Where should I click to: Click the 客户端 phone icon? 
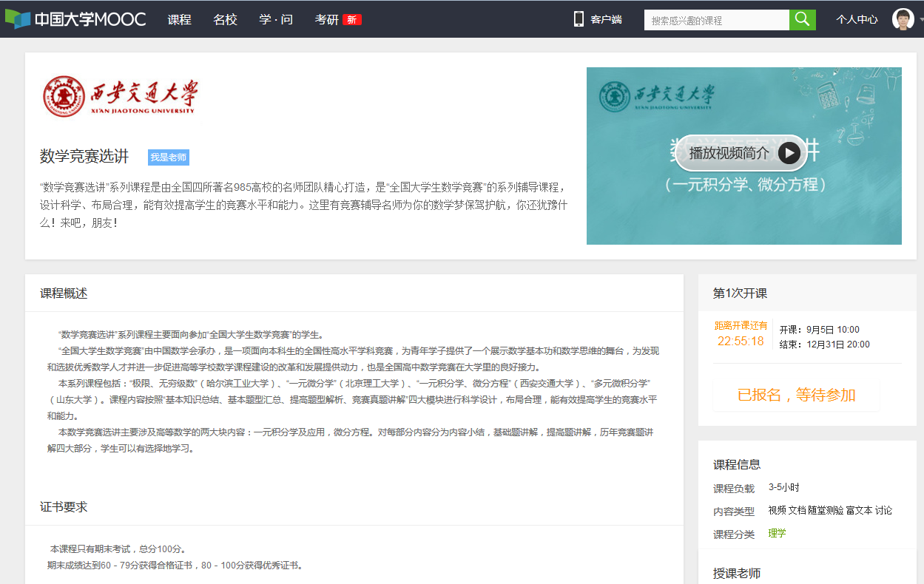579,19
